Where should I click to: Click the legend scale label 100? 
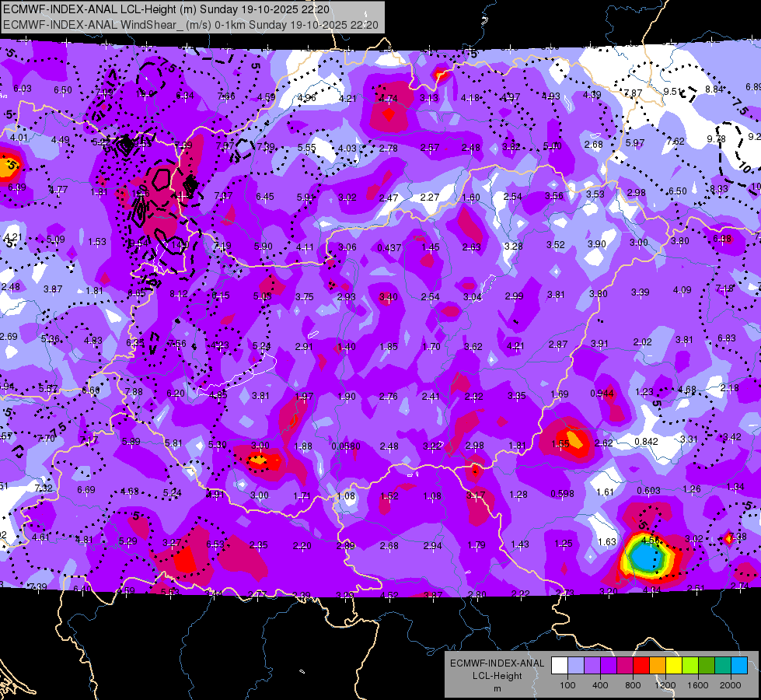tap(567, 685)
